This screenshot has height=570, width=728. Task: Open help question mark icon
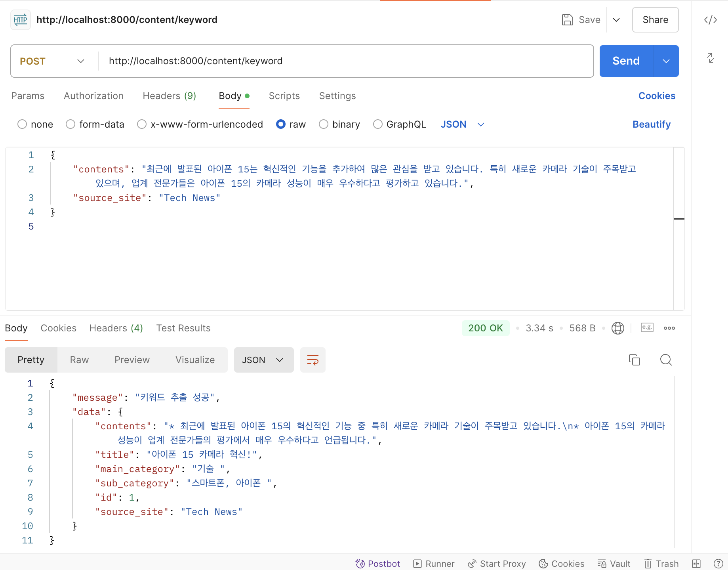coord(718,564)
